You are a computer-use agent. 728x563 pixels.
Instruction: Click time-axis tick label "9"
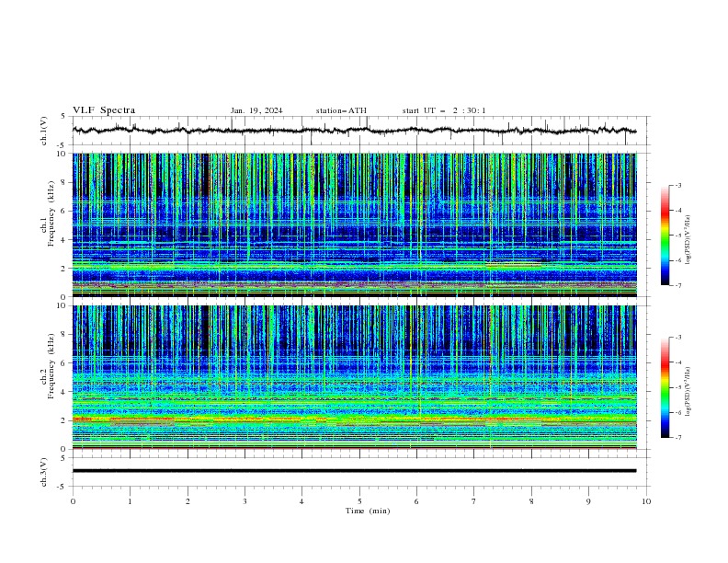point(588,501)
